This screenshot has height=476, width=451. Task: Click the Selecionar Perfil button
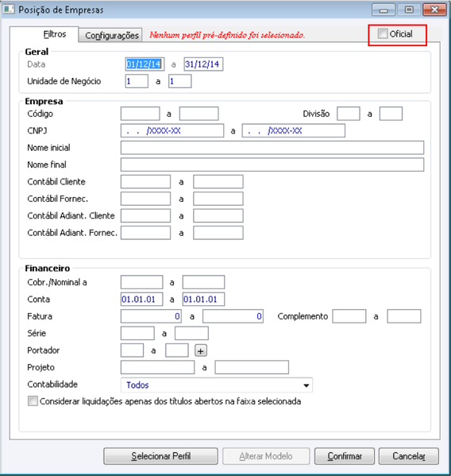click(160, 456)
